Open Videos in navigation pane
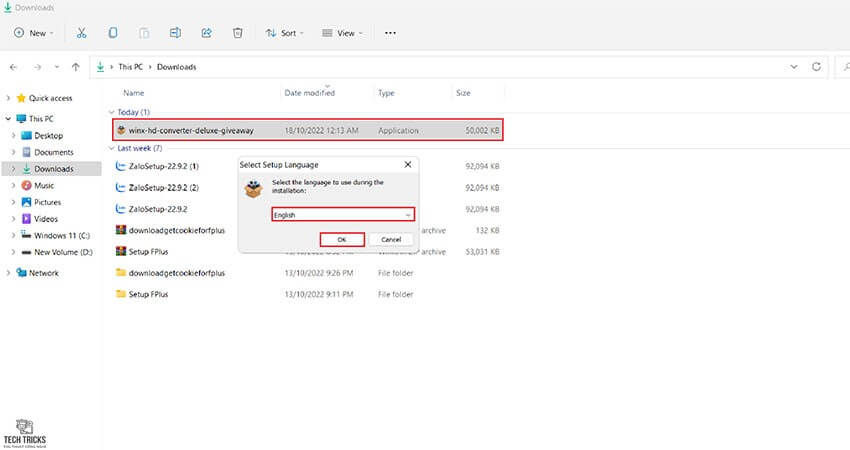850x450 pixels. (x=46, y=219)
